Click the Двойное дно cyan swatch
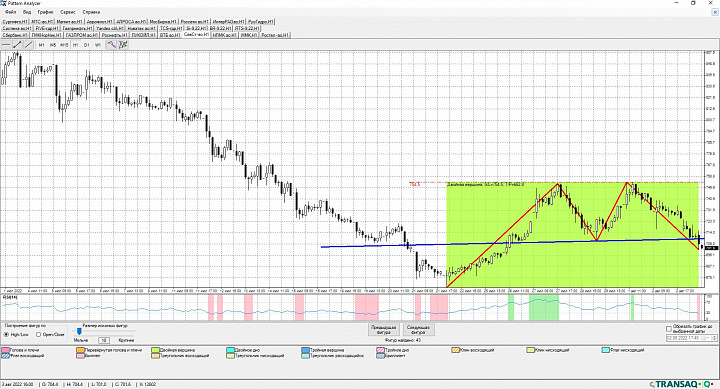720x389 pixels. click(230, 350)
